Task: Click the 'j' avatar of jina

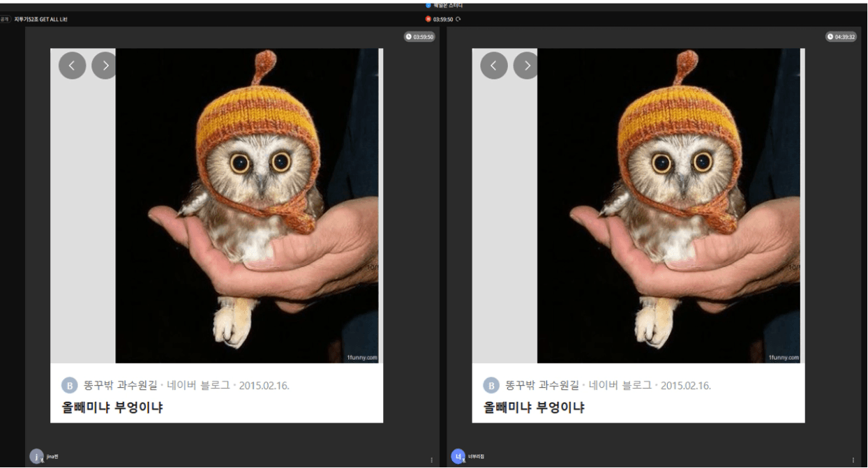Action: coord(36,457)
